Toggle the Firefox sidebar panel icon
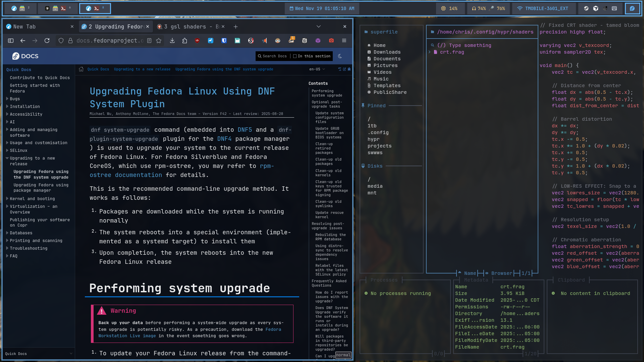 (11, 41)
